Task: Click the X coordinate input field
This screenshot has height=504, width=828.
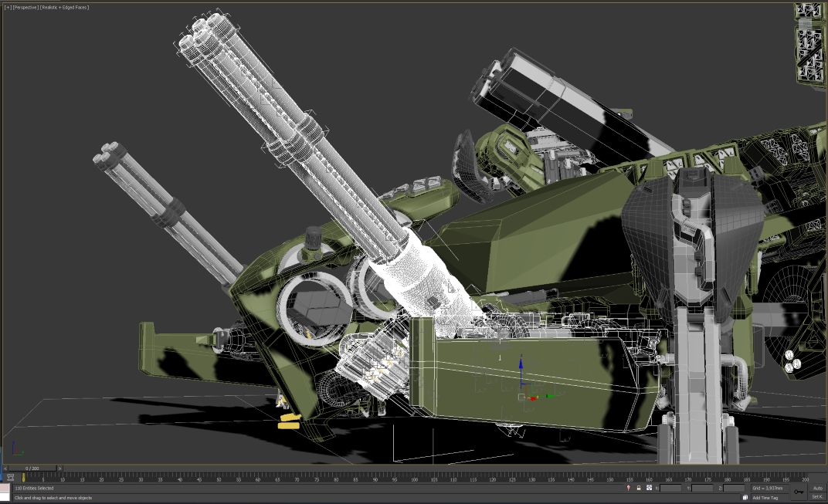Action: pyautogui.click(x=671, y=488)
